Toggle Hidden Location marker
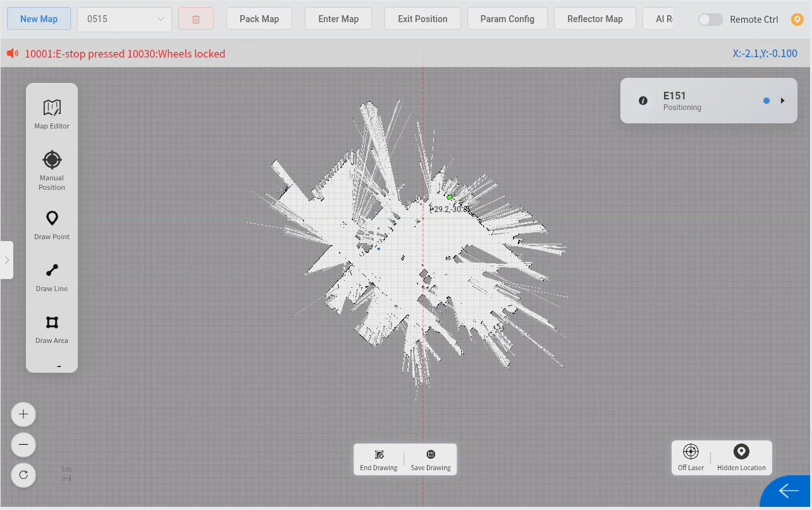Screen dimensions: 812x510 point(741,457)
